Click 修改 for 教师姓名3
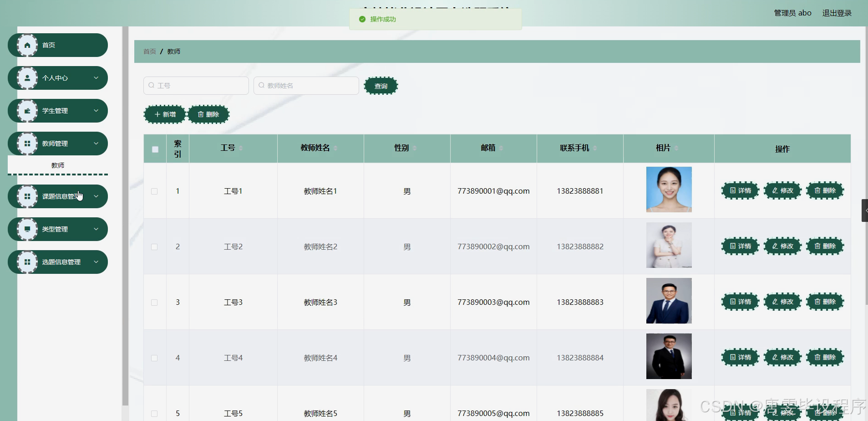This screenshot has width=868, height=421. [x=783, y=302]
